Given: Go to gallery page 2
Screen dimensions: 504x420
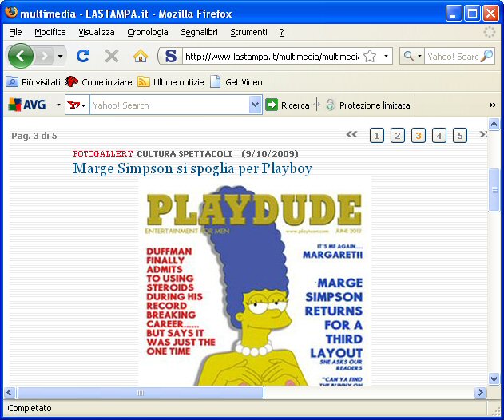Looking at the screenshot, I should click(x=398, y=135).
